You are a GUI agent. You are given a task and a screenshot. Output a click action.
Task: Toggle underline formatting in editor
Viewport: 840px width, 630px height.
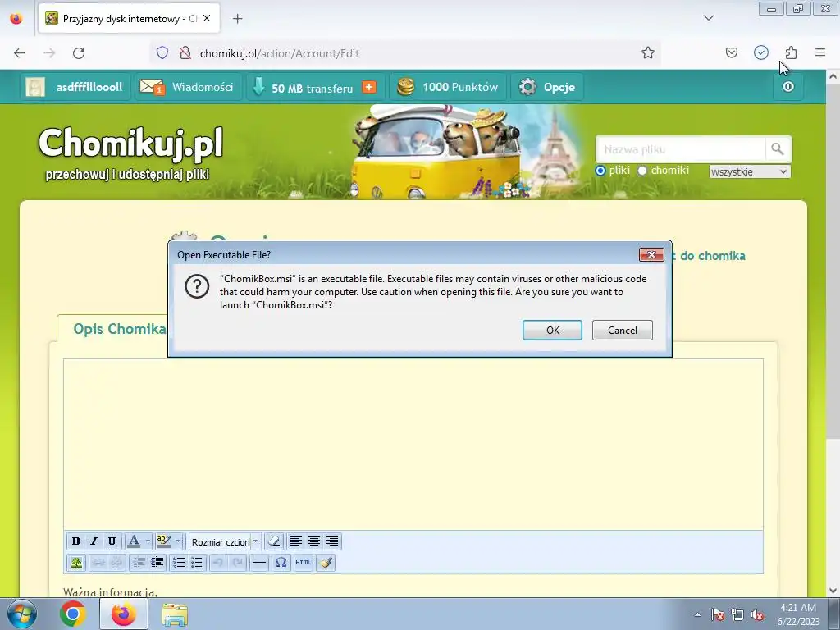click(x=112, y=541)
